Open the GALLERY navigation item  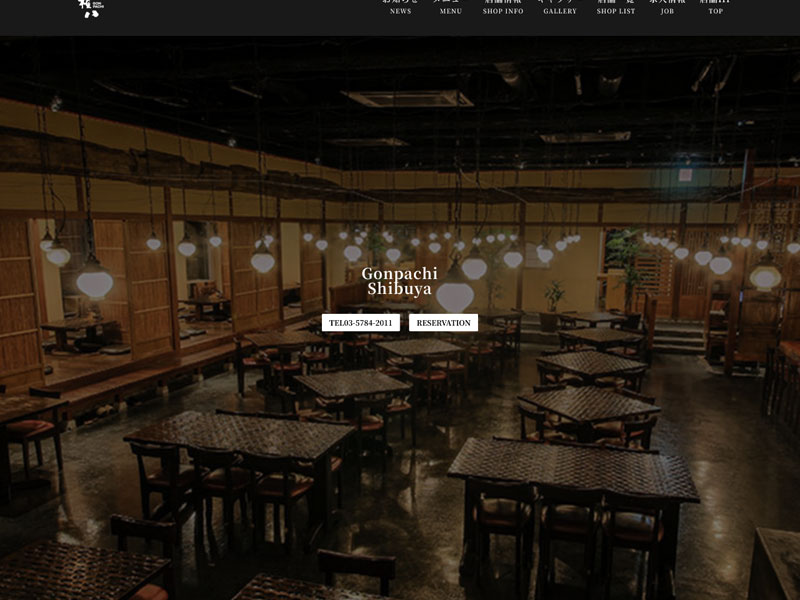coord(560,7)
